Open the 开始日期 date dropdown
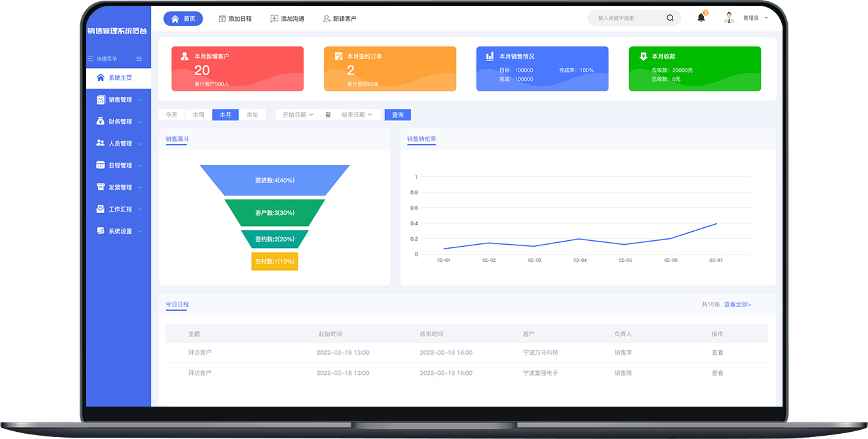The height and width of the screenshot is (439, 868). tap(298, 115)
